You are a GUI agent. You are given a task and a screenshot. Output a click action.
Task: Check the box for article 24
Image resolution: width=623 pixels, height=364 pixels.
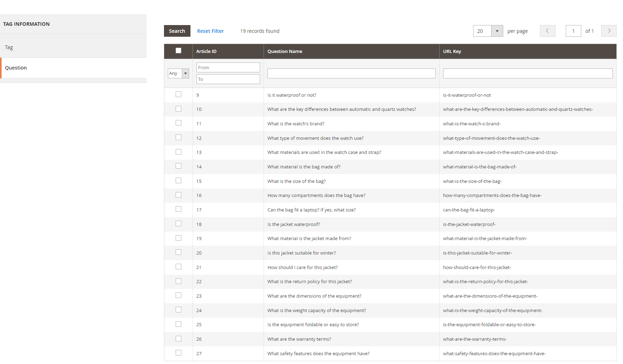[178, 310]
